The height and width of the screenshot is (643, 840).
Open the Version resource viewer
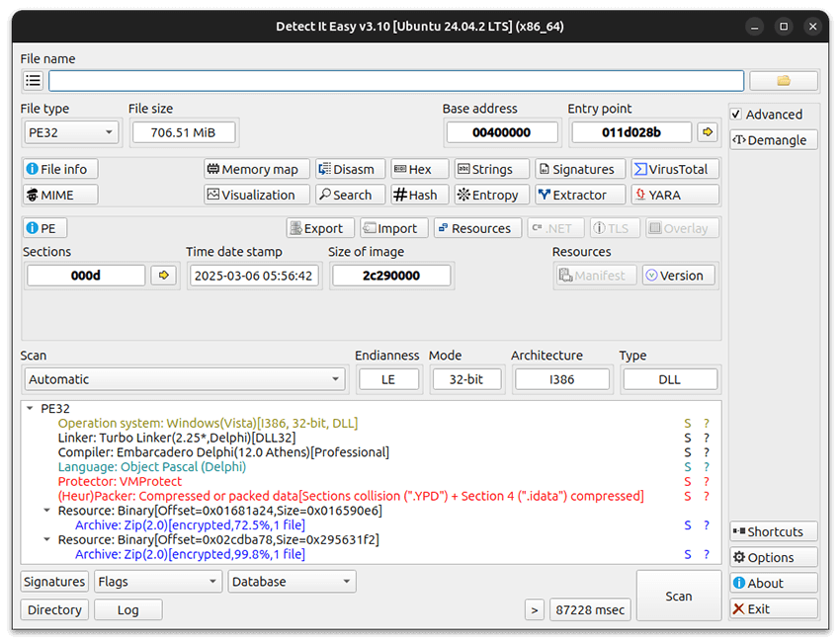(678, 275)
